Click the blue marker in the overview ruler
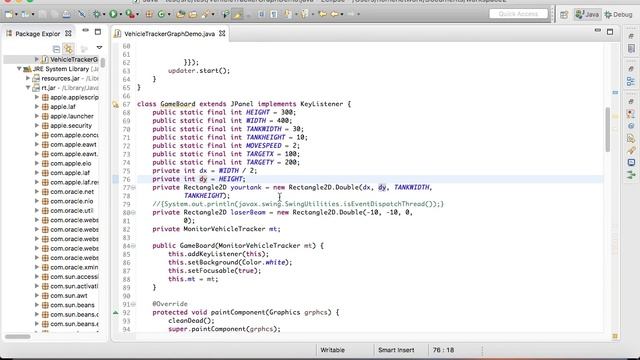 [x=615, y=93]
